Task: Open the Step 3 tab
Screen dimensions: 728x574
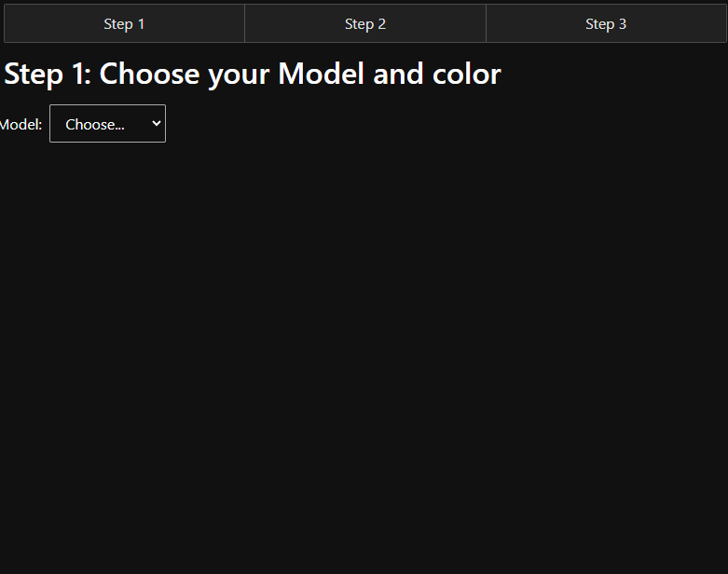Action: click(x=605, y=23)
